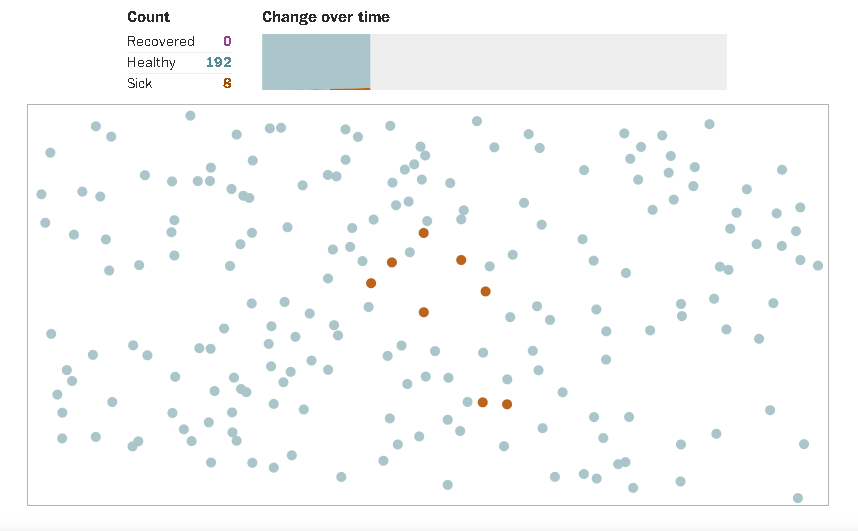Select the leftmost orange sick dot
The image size is (858, 531).
pyautogui.click(x=371, y=283)
